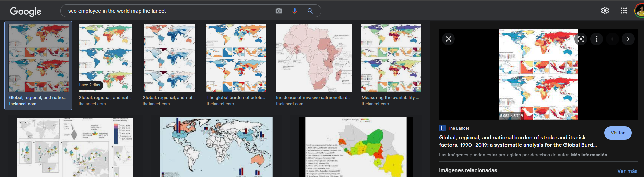The image size is (644, 177).
Task: Open 'The global burden of adole...' thumbnail
Action: pos(236,58)
